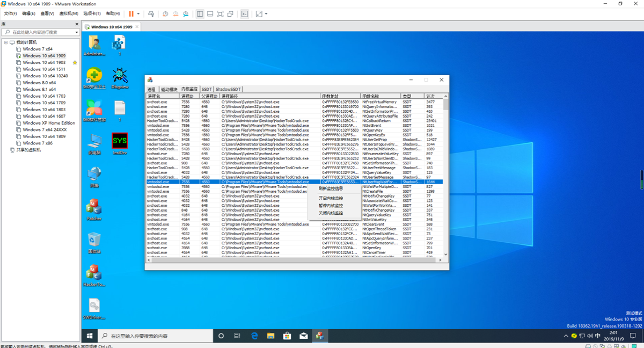This screenshot has width=644, height=348.
Task: Select the SWDriver desktop file icon
Action: click(94, 309)
